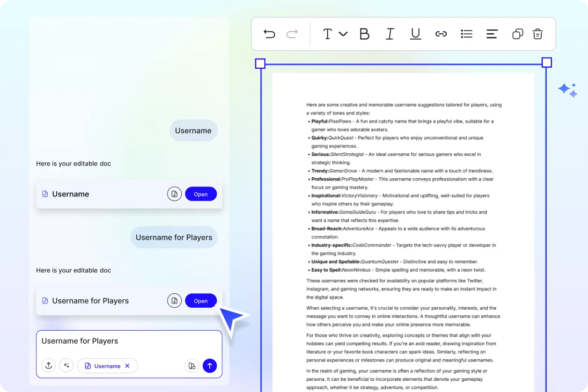The width and height of the screenshot is (588, 392).
Task: Click the undo arrow in the toolbar
Action: tap(269, 34)
